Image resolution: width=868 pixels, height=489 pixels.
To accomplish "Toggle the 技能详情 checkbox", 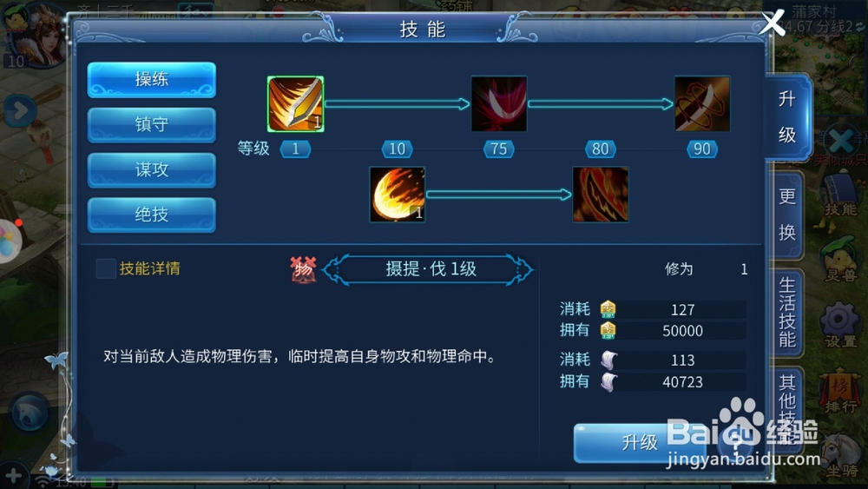I will click(105, 268).
